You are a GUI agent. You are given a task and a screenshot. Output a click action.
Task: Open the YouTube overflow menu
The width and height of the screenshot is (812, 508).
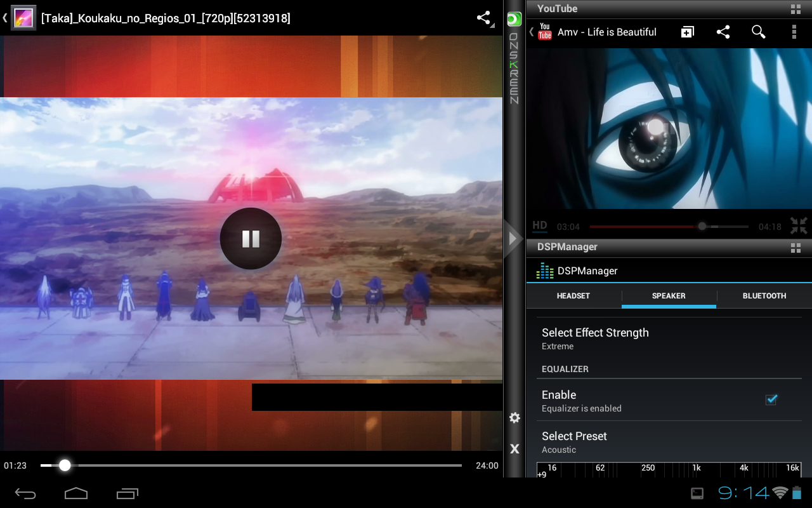[x=794, y=32]
